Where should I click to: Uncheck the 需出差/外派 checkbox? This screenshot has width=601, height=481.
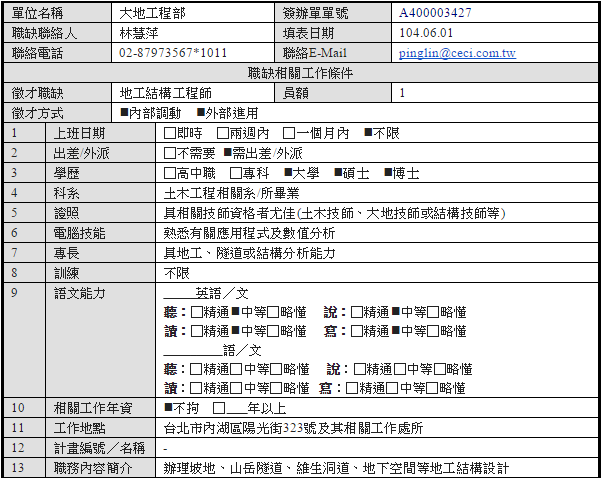(227, 153)
